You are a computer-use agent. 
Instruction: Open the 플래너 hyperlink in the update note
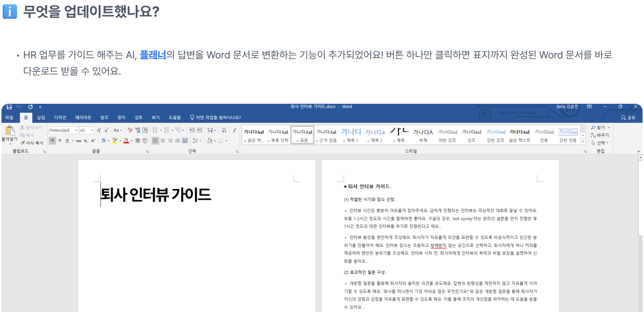pyautogui.click(x=153, y=55)
